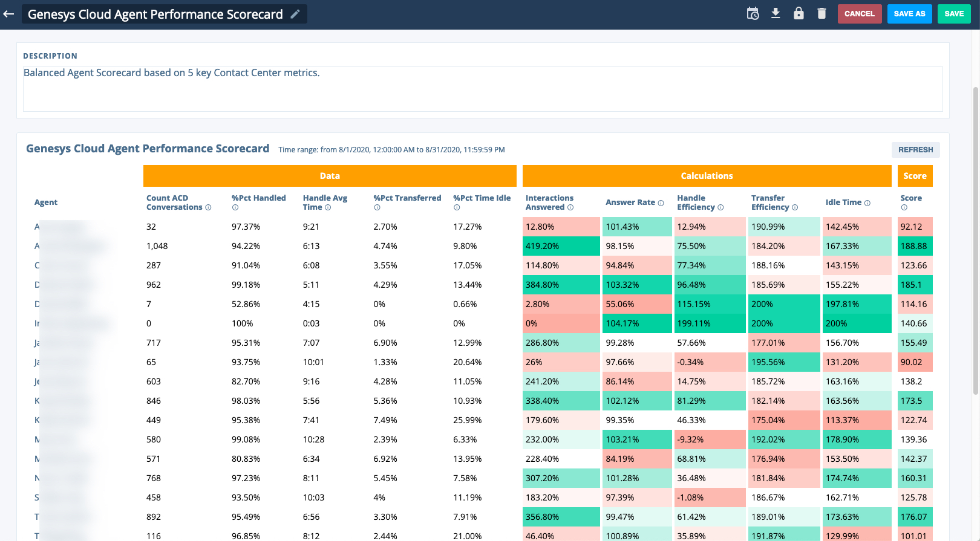Click the pencil icon to edit title
This screenshot has width=980, height=541.
click(295, 14)
